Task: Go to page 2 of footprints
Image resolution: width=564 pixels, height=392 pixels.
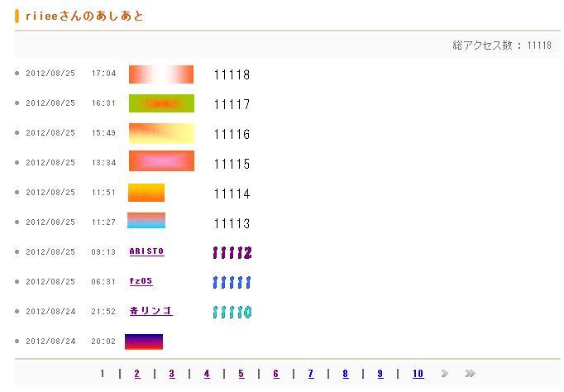Action: [137, 374]
